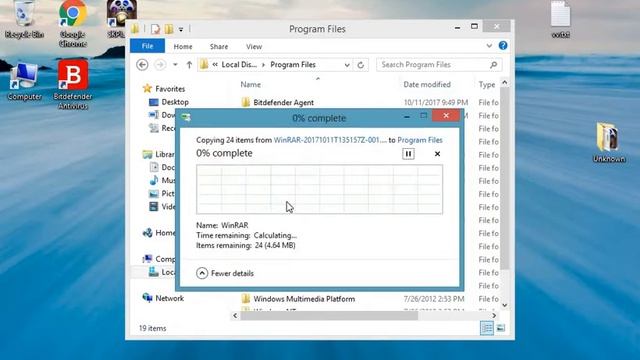Go forward with the Explorer forward arrow

point(160,64)
